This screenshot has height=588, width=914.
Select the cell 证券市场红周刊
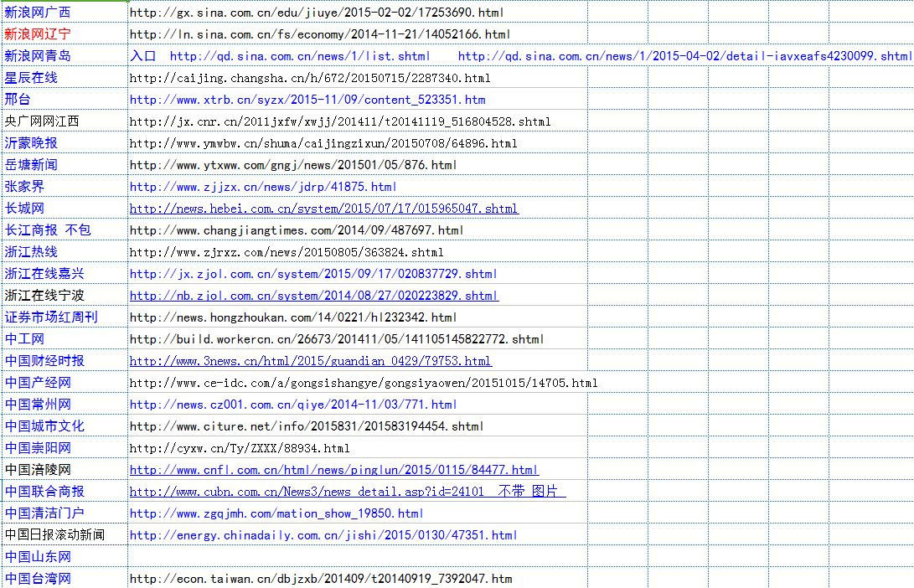tap(65, 317)
